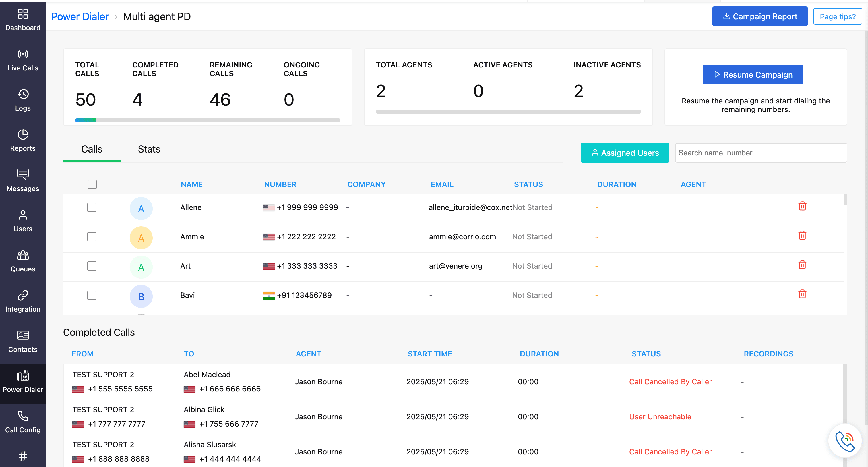Open Live Calls in sidebar
The image size is (868, 467).
click(23, 60)
